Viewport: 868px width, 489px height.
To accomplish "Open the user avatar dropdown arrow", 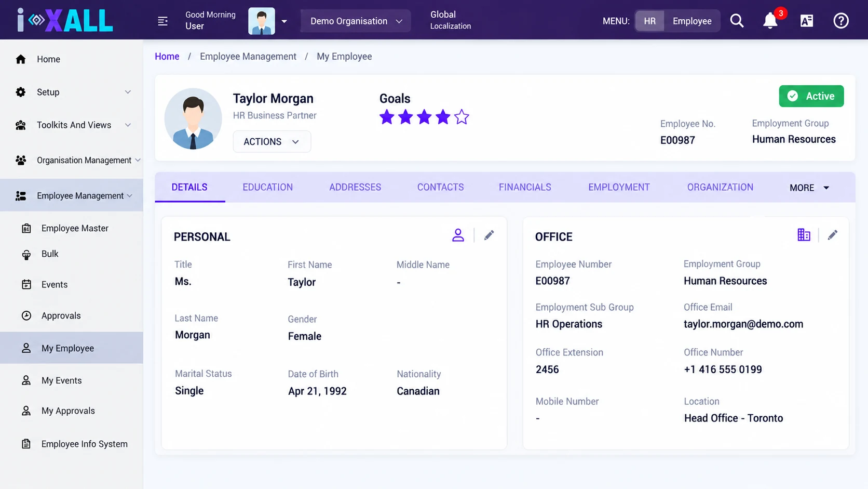I will point(284,21).
